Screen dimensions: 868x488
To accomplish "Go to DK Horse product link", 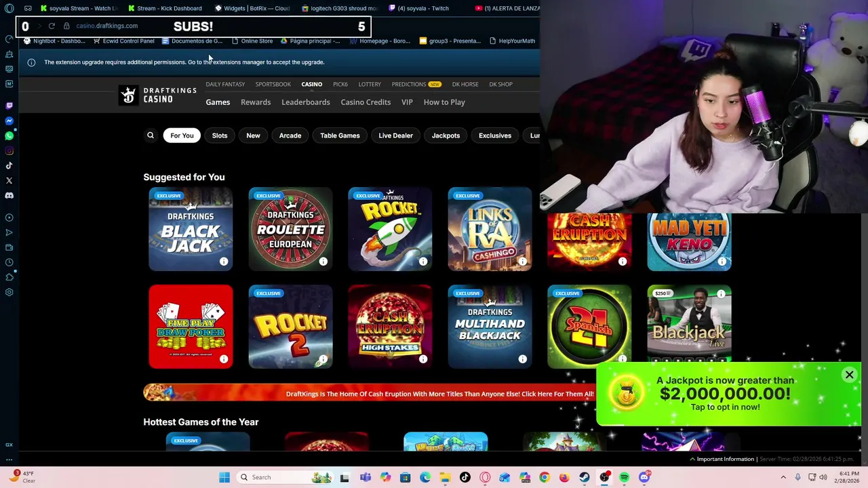I will click(465, 84).
